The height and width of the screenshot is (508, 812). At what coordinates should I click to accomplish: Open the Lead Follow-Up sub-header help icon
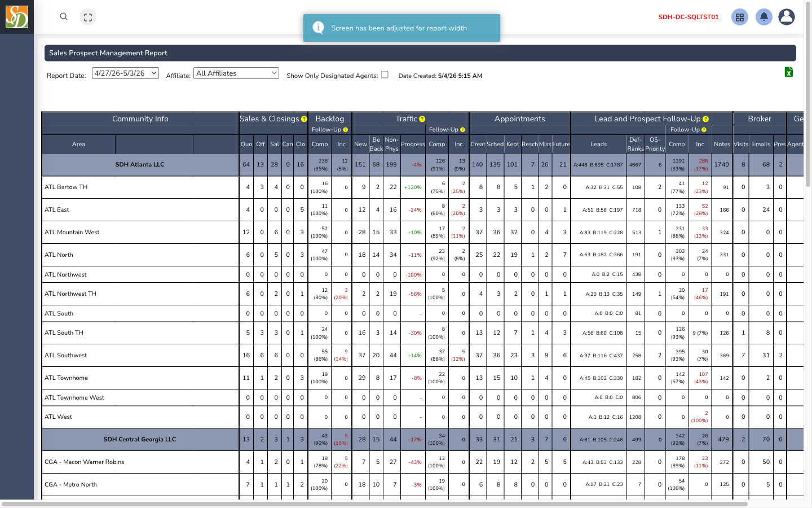pos(704,130)
